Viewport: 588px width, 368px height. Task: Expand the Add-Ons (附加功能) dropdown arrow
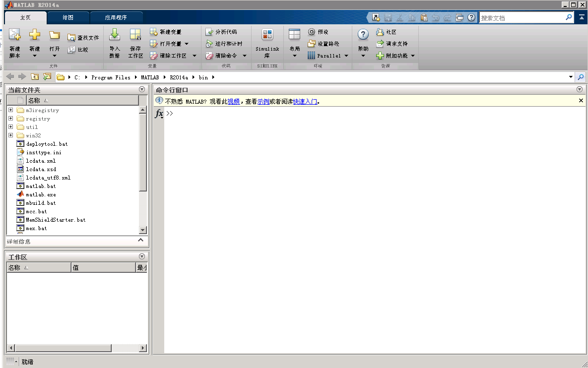pyautogui.click(x=413, y=56)
